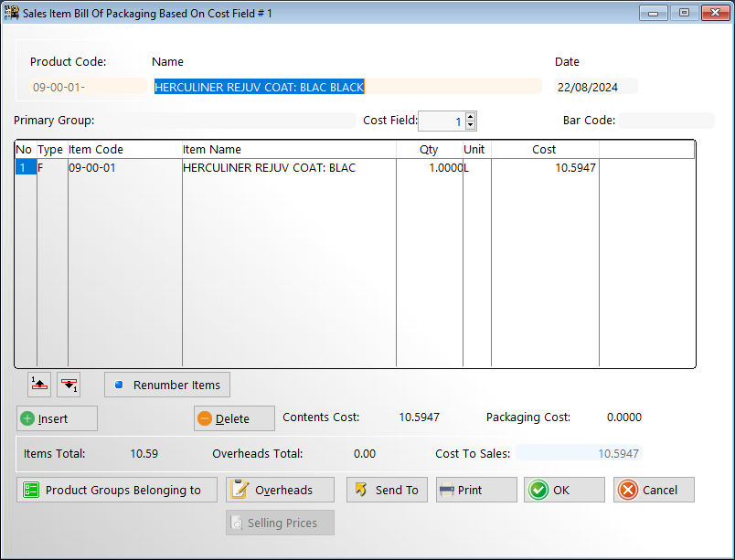Click the move item down icon
Viewport: 735px width, 560px height.
point(69,385)
